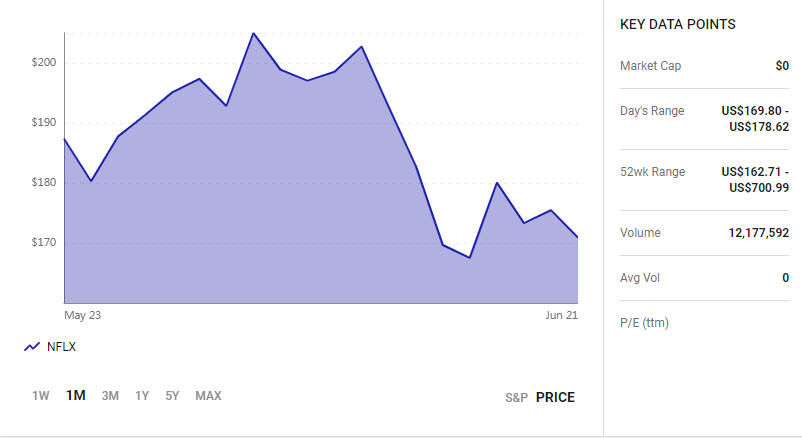This screenshot has width=802, height=438.
Task: Click the KEY DATA POINTS heading
Action: pos(678,25)
